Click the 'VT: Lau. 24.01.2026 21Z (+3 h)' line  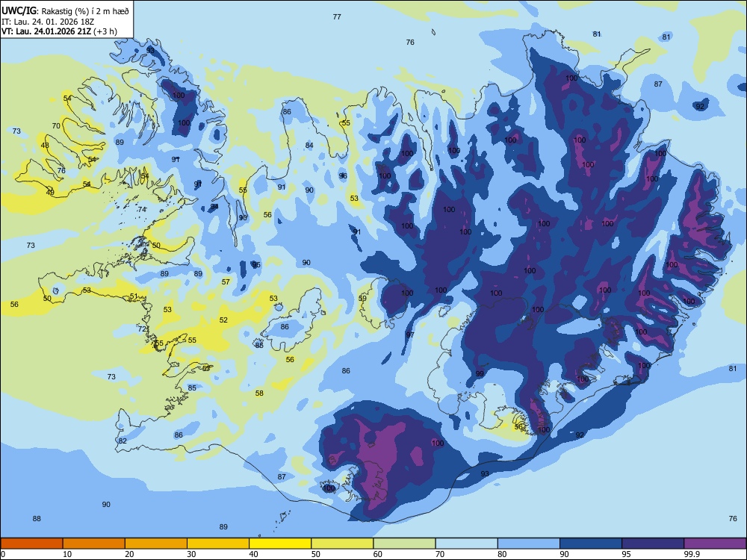click(59, 31)
